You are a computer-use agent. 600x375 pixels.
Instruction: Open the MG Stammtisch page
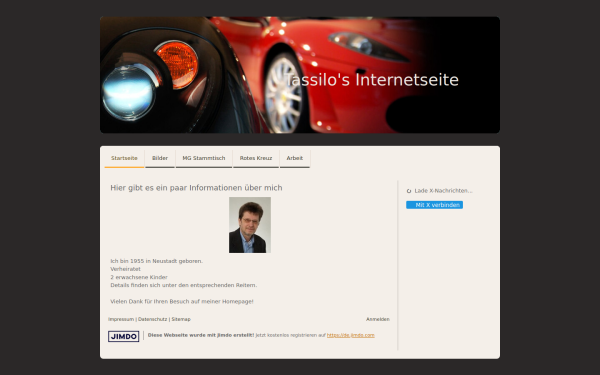pos(204,158)
